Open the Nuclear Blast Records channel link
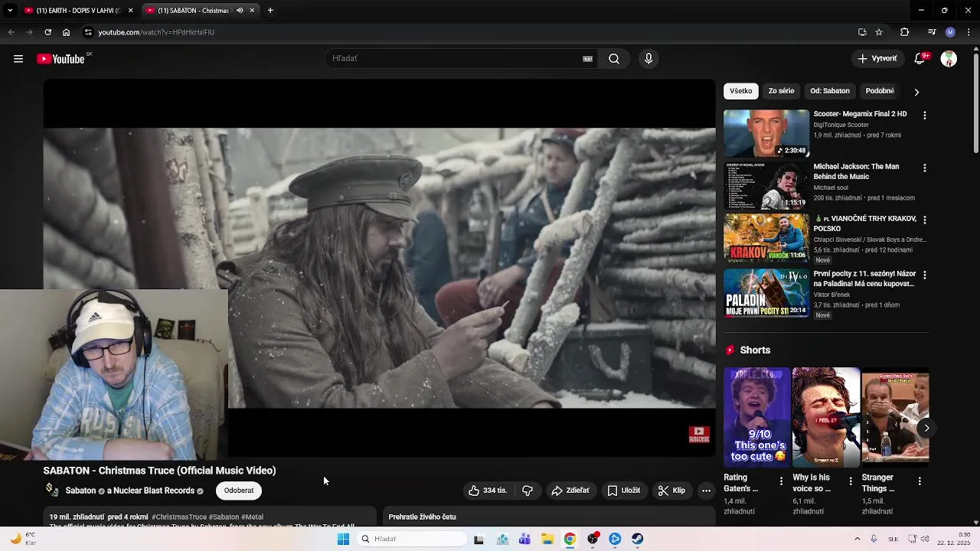This screenshot has width=980, height=551. click(x=154, y=491)
